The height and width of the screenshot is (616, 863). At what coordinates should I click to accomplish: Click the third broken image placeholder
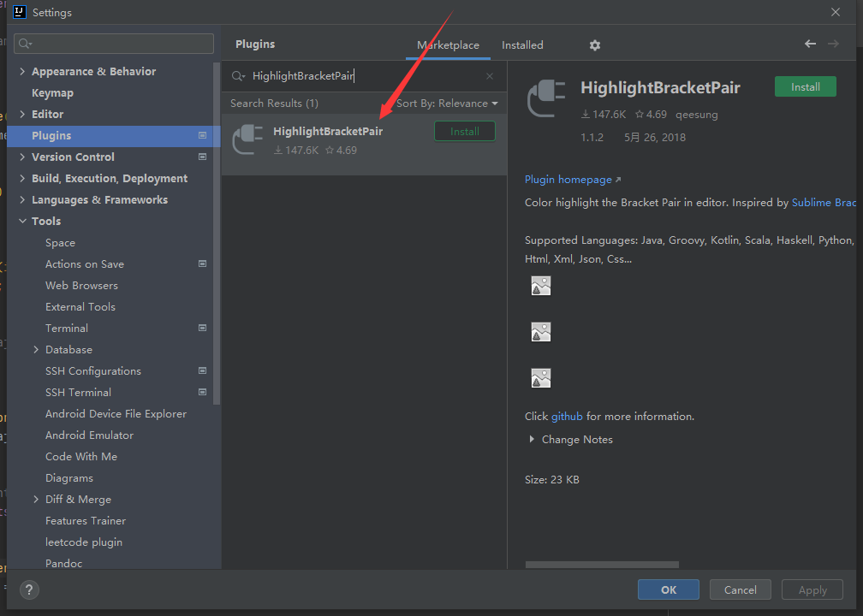[x=541, y=378]
